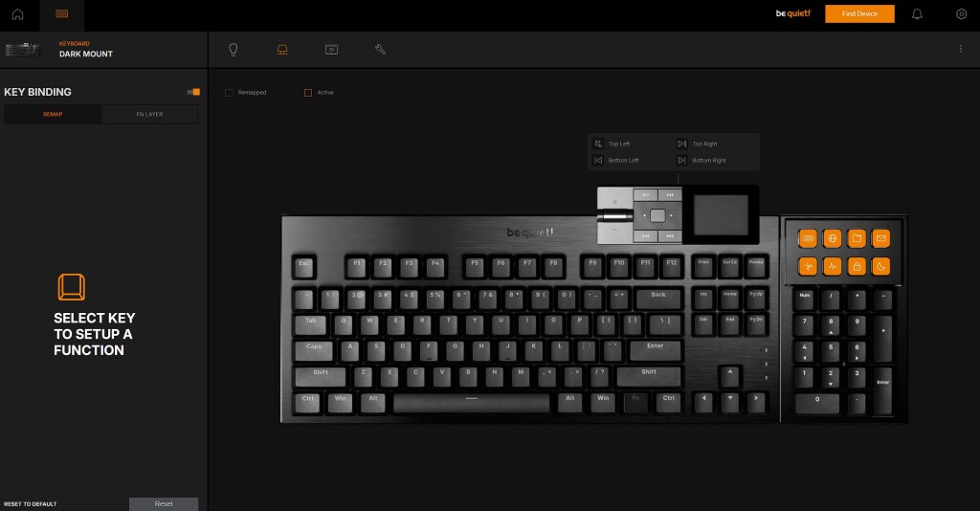
Task: Select the numpad Enter key
Action: (x=883, y=391)
